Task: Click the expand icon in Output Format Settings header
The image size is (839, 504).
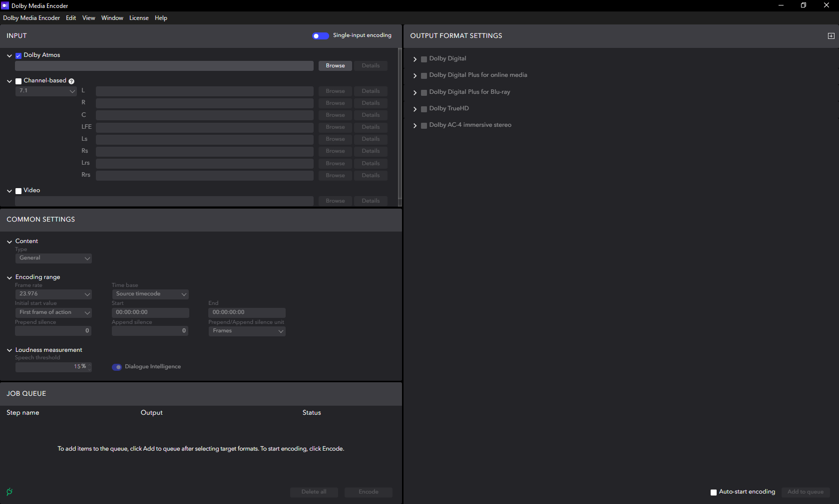Action: [x=831, y=36]
